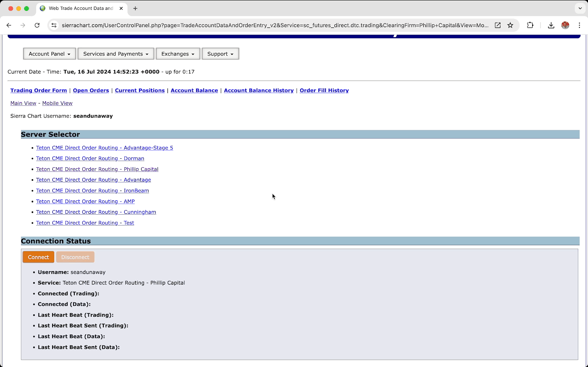This screenshot has width=588, height=367.
Task: Go to Trading Order Form
Action: tap(39, 90)
